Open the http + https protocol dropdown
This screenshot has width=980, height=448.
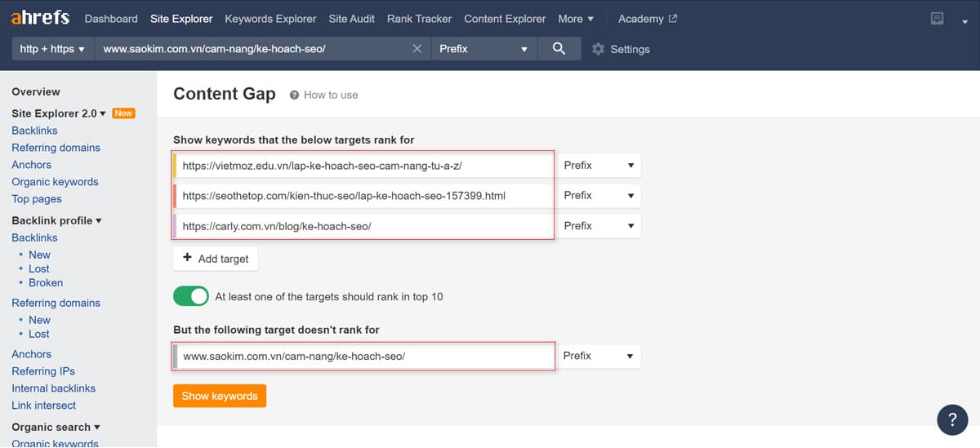click(x=52, y=49)
